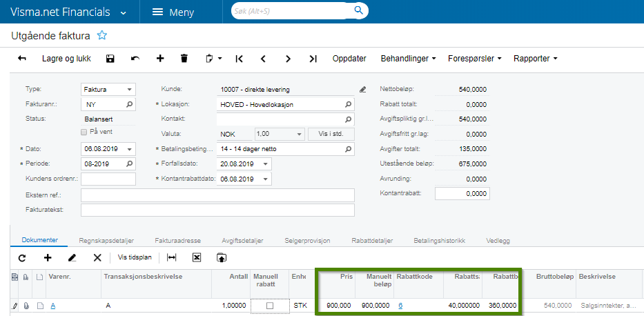Open Kontakt lookup magnifier
The image size is (644, 316).
(x=348, y=119)
